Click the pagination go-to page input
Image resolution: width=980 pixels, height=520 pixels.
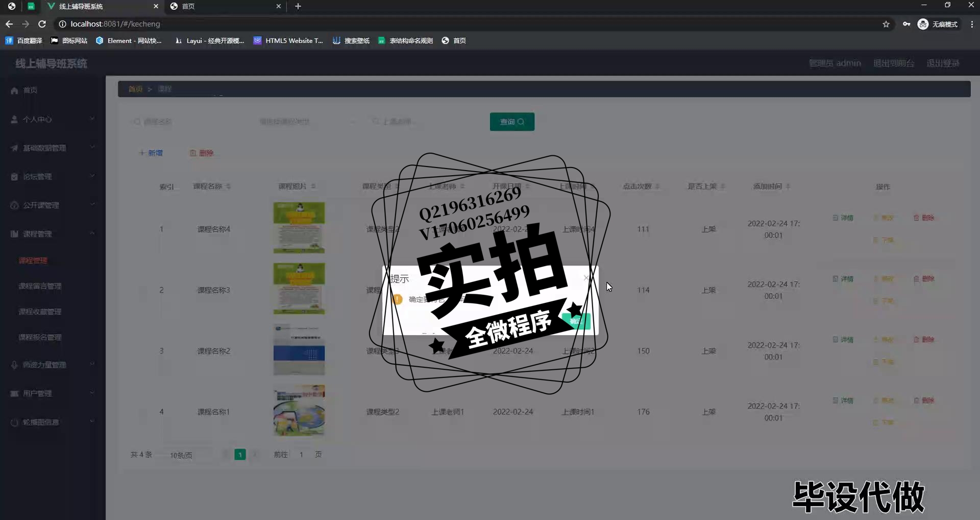point(301,455)
